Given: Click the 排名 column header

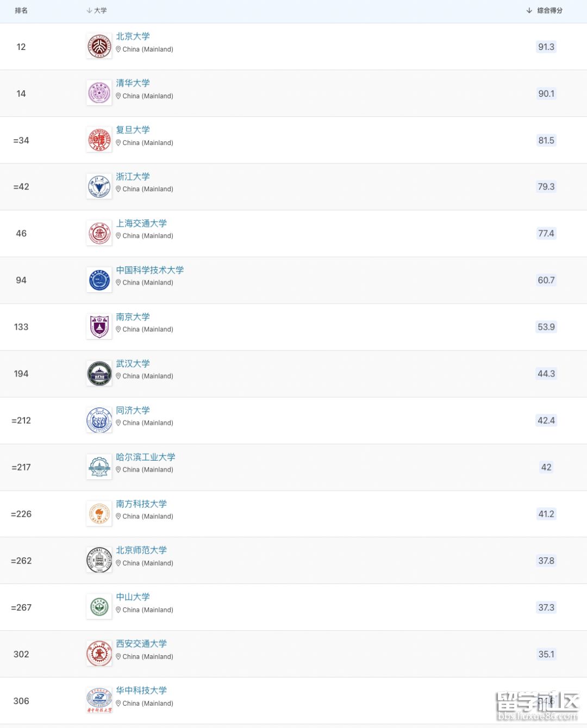Looking at the screenshot, I should [21, 10].
